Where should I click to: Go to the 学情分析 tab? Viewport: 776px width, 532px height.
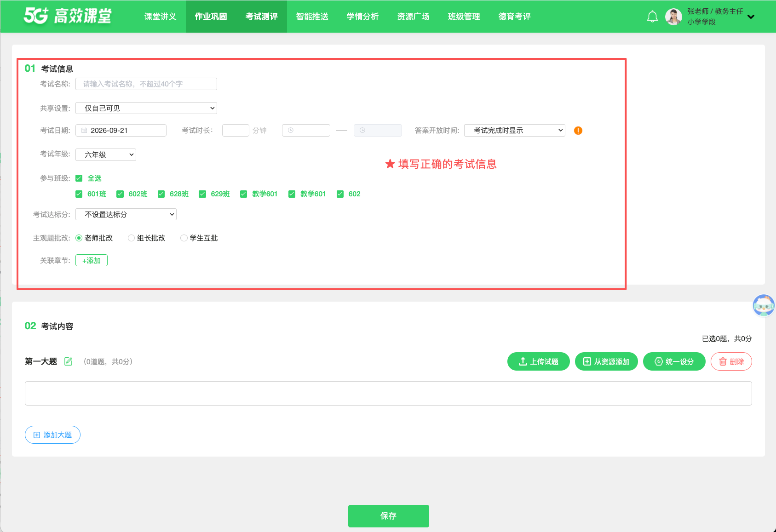coord(363,17)
